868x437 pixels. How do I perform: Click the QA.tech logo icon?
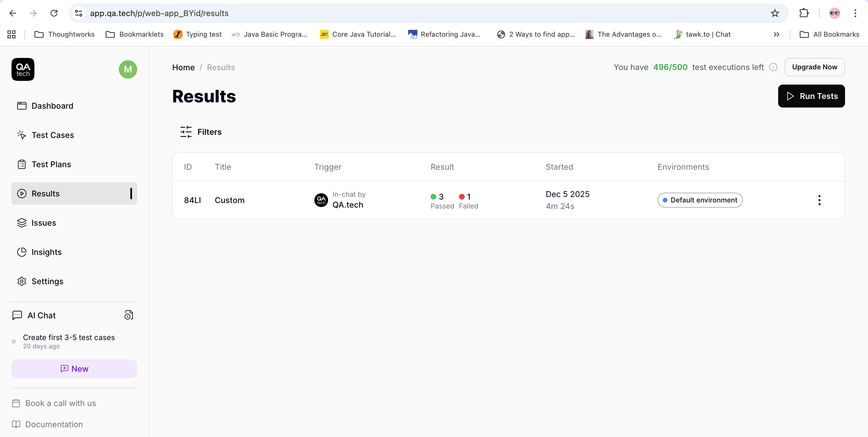click(x=23, y=69)
